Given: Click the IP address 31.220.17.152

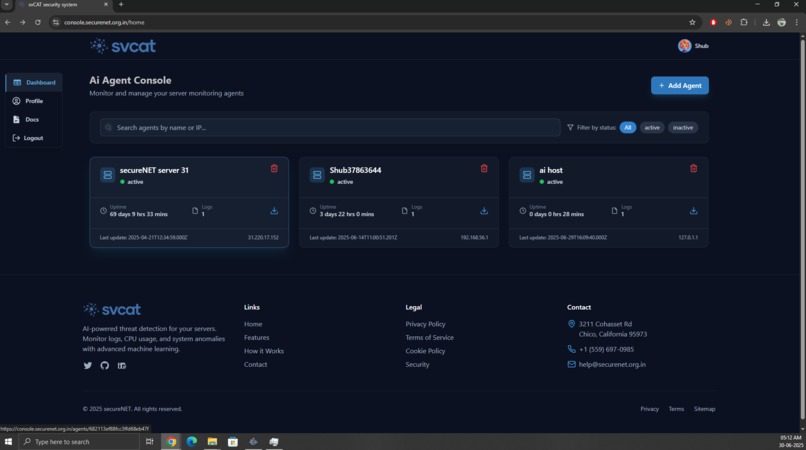Looking at the screenshot, I should coord(263,238).
